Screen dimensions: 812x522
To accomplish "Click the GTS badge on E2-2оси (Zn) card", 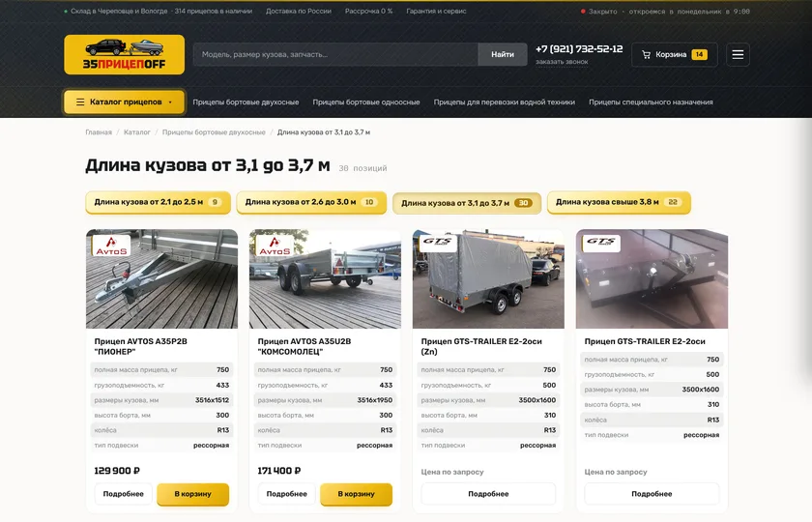I will tap(438, 243).
